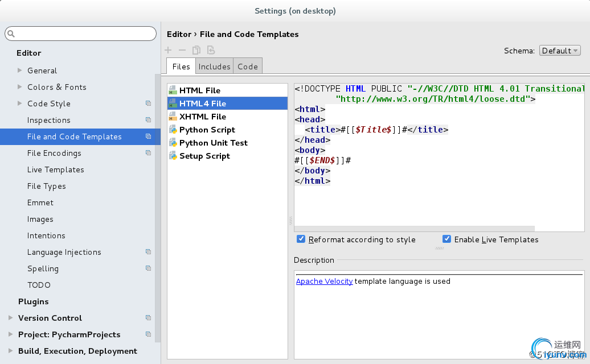Select the HTML File template

(x=227, y=90)
